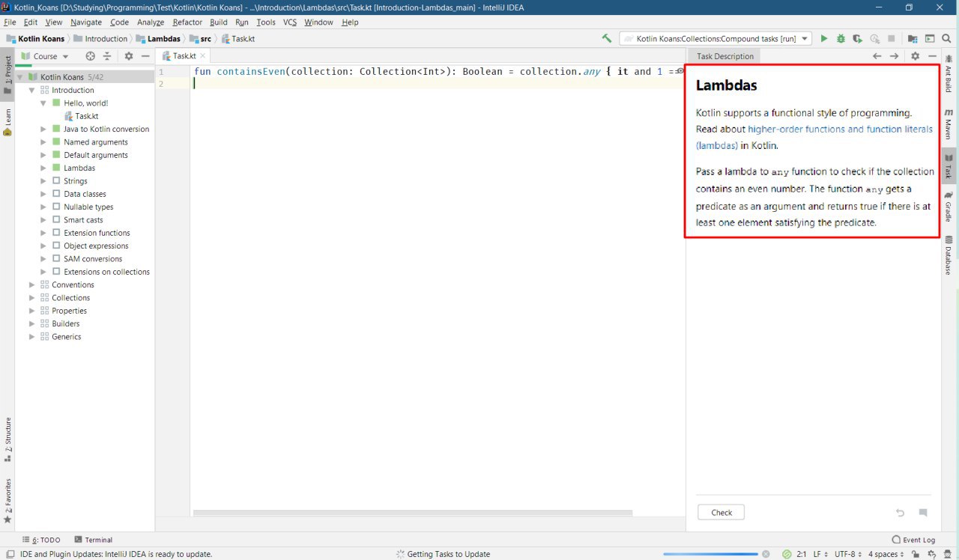Click the Check button
Image resolution: width=959 pixels, height=560 pixels.
[721, 513]
